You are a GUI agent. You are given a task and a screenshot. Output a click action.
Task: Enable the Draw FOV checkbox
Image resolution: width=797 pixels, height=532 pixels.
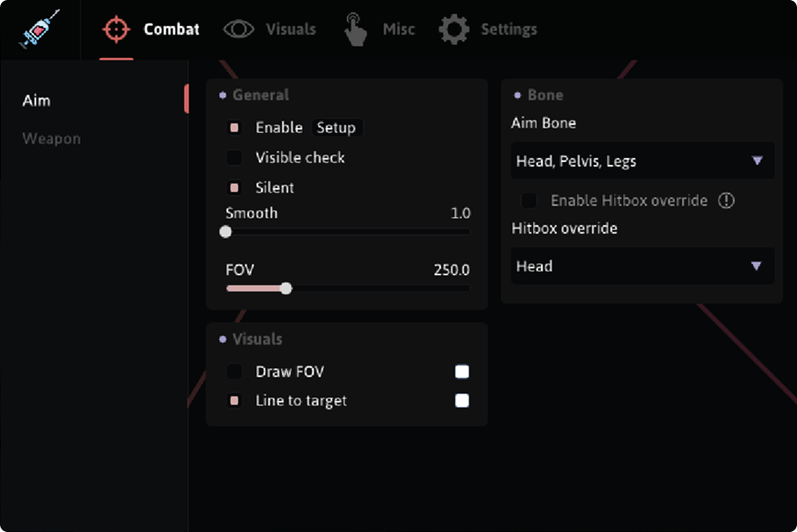pyautogui.click(x=234, y=372)
